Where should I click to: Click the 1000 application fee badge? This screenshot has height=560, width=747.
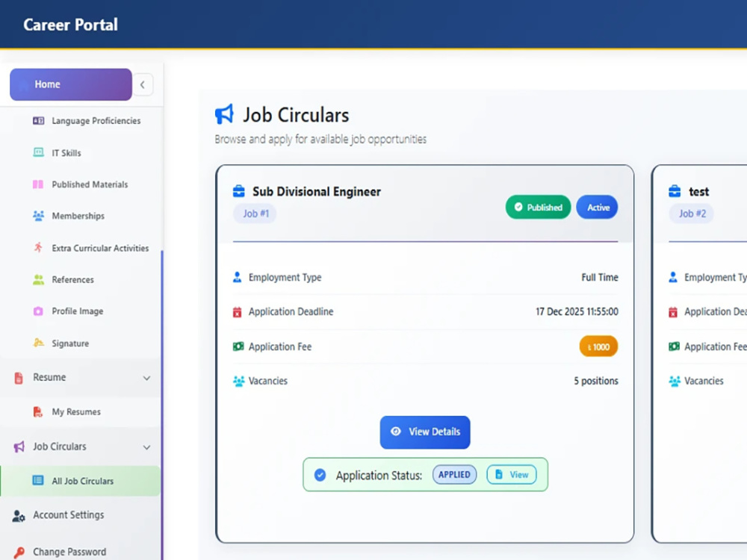coord(598,346)
